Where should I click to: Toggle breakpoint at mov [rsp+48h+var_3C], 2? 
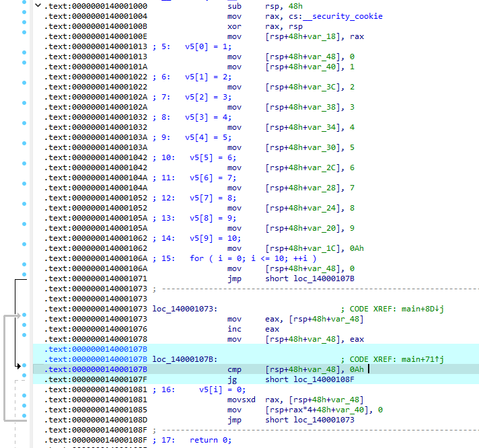(x=24, y=87)
